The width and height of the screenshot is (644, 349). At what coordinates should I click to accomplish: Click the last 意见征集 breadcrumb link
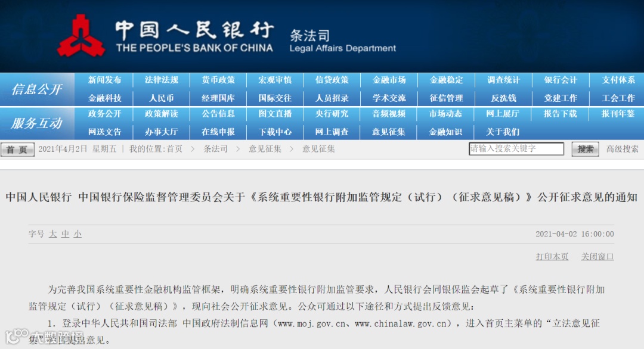coord(318,149)
